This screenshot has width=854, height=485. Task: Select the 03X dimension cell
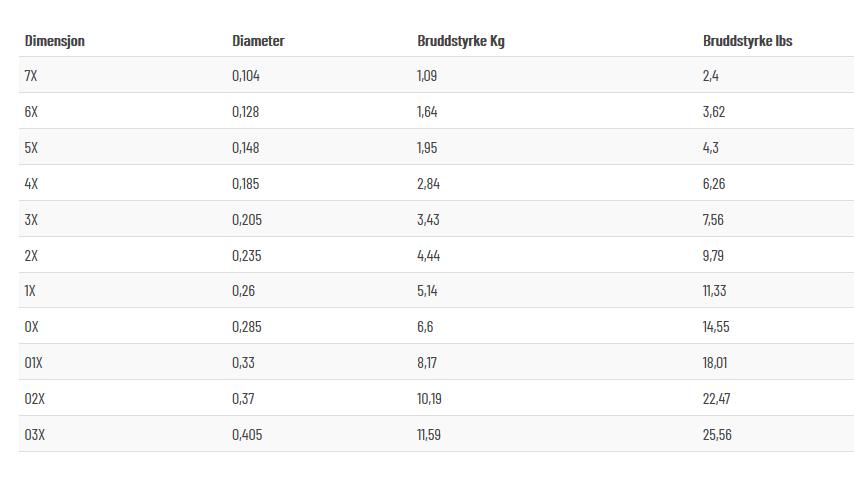point(35,434)
